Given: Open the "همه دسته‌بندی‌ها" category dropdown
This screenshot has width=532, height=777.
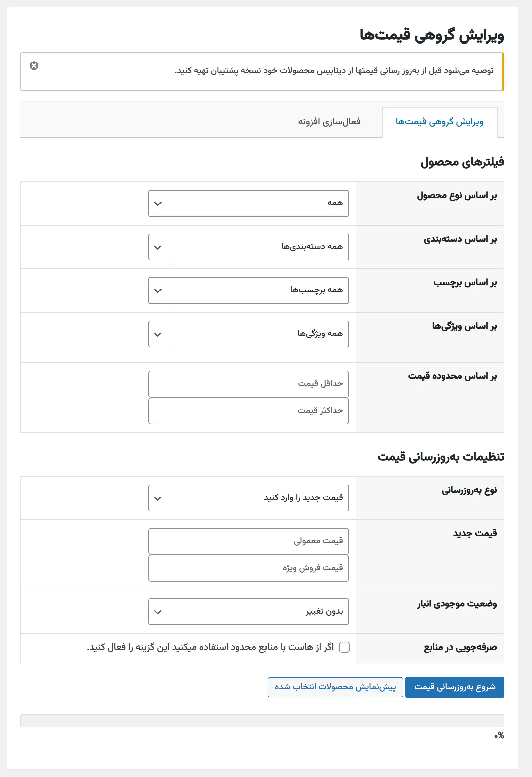Looking at the screenshot, I should [249, 247].
